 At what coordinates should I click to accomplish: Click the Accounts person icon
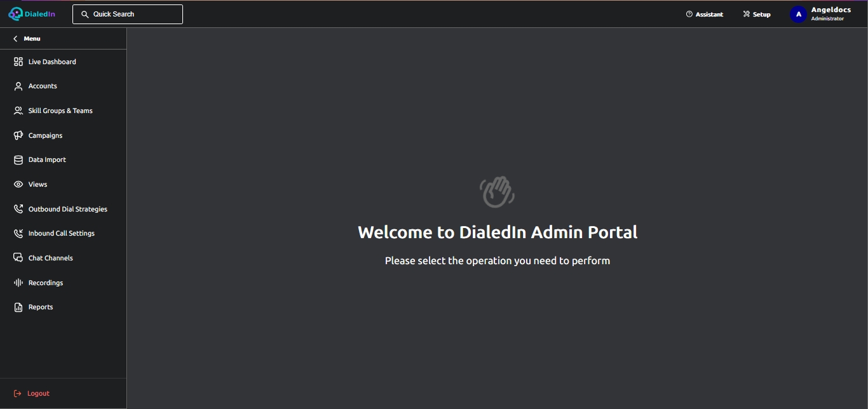point(18,86)
